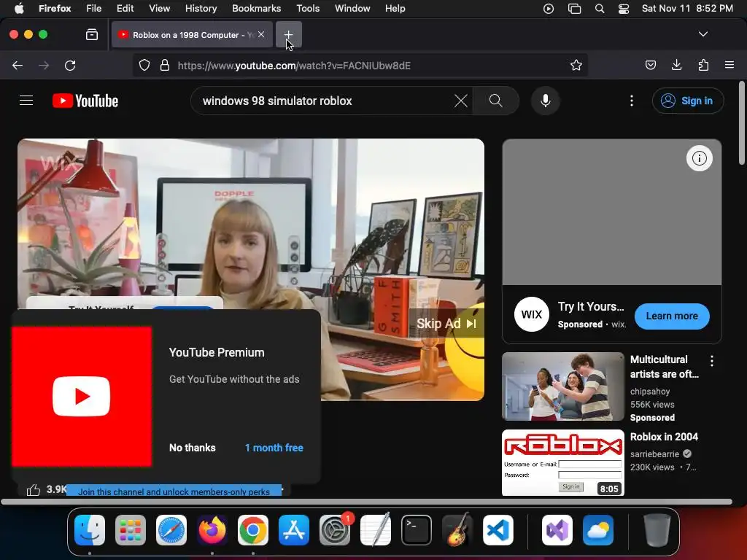
Task: Open Safari from the Dock
Action: [x=171, y=530]
